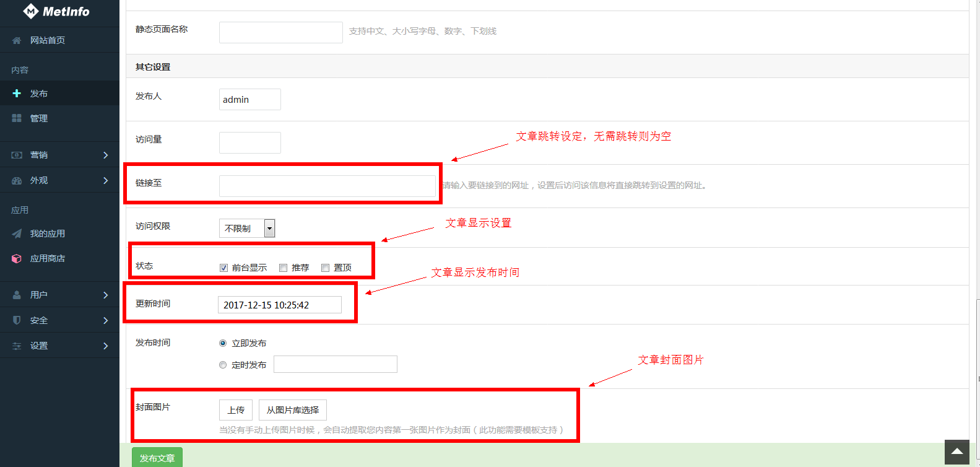The image size is (980, 467).
Task: Select the 定时发布 radio button
Action: pos(223,365)
